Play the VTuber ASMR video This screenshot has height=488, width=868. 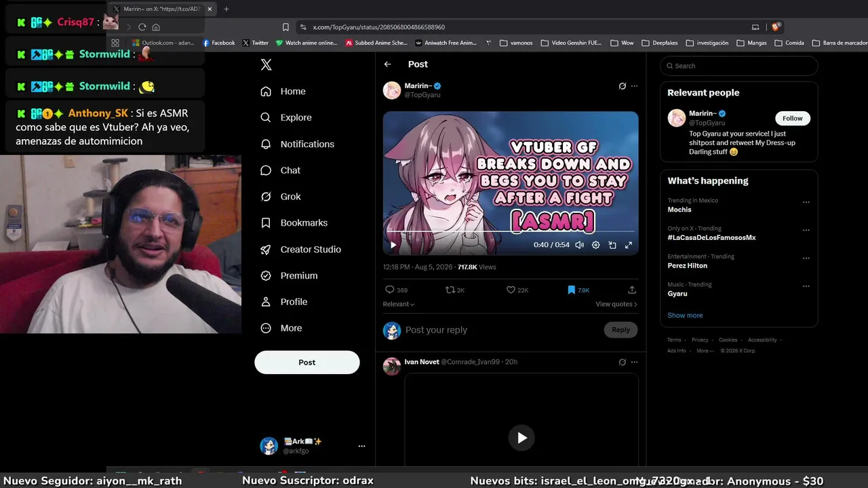[393, 245]
